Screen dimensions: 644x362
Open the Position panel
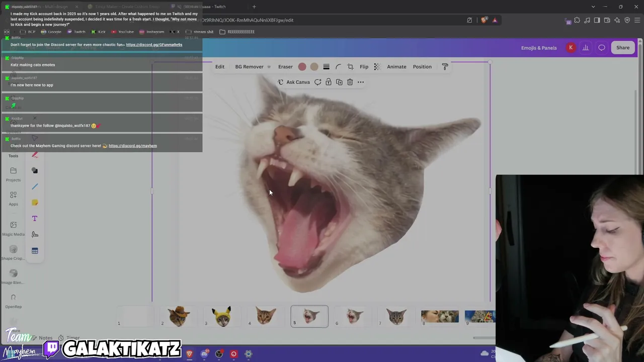[422, 67]
